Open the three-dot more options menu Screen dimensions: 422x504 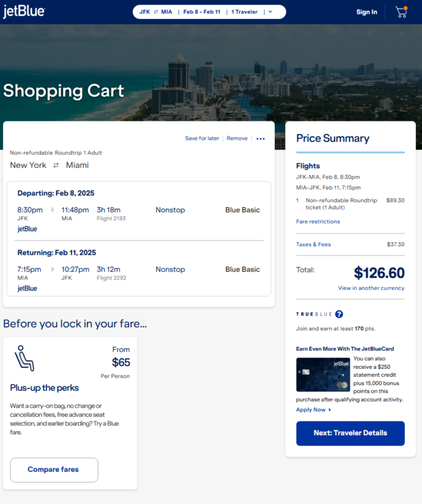(x=261, y=138)
